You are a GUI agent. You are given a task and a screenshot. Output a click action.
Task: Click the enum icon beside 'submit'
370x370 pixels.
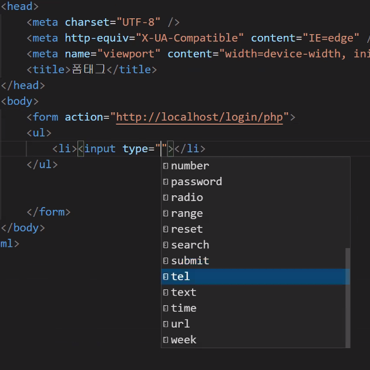166,261
